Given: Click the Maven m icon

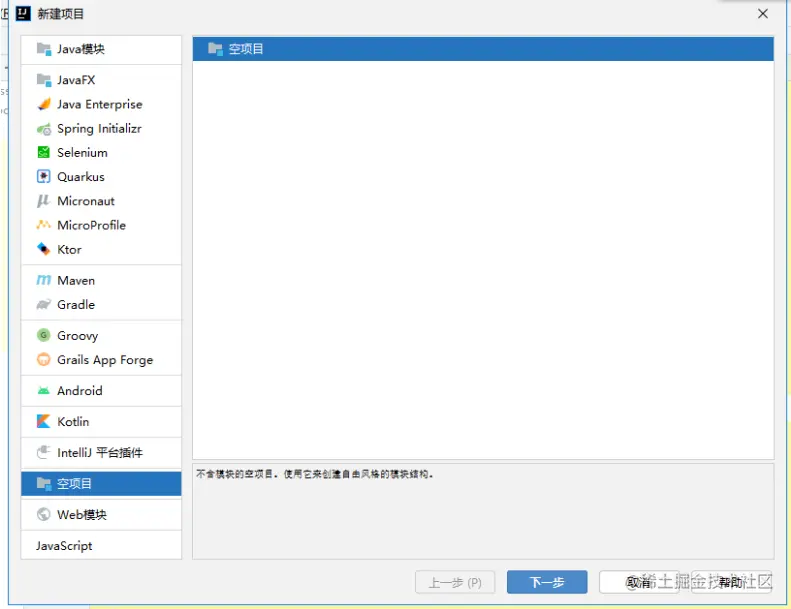Looking at the screenshot, I should [44, 280].
